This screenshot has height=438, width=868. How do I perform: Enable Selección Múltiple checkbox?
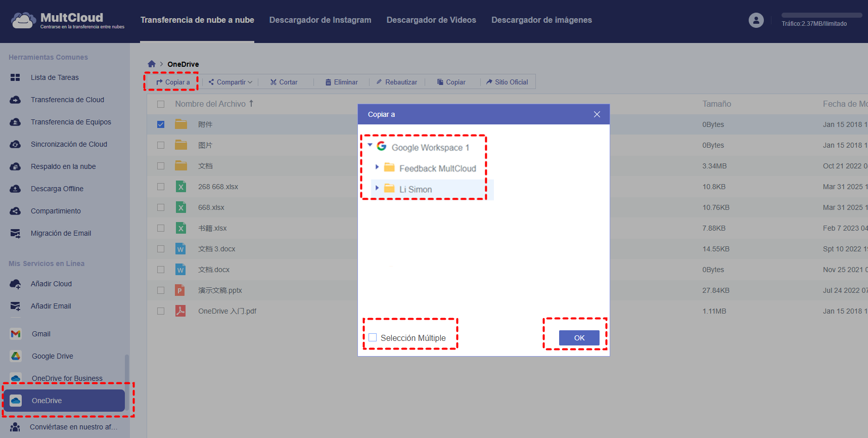tap(373, 337)
